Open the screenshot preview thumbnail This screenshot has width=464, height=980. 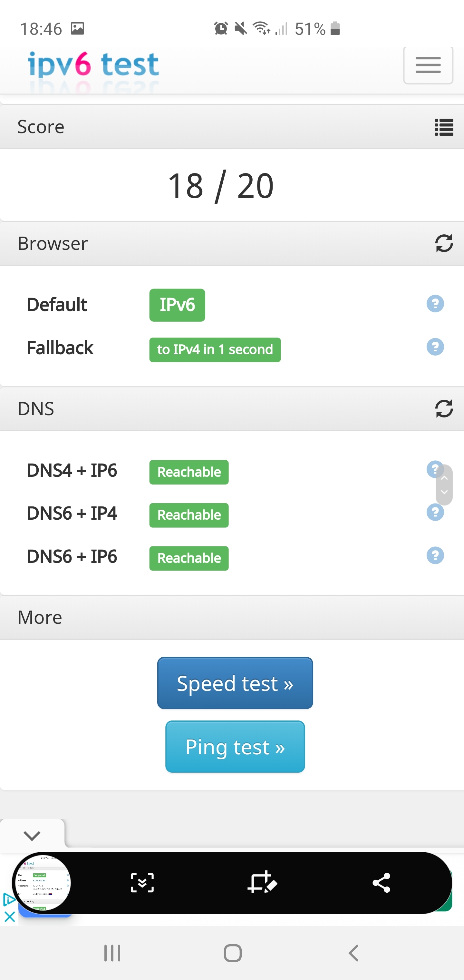pyautogui.click(x=42, y=883)
